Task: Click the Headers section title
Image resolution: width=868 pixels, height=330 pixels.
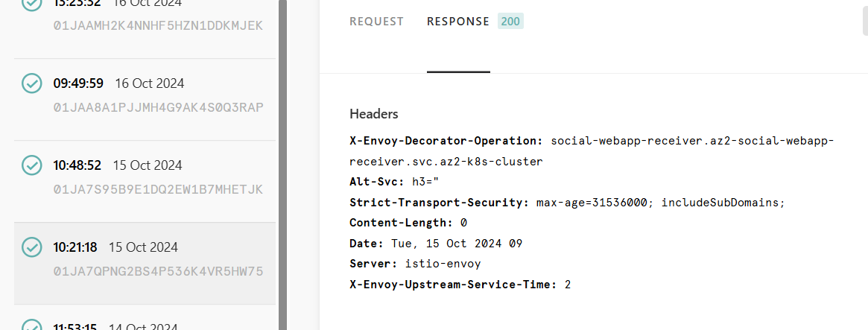Action: pos(374,114)
